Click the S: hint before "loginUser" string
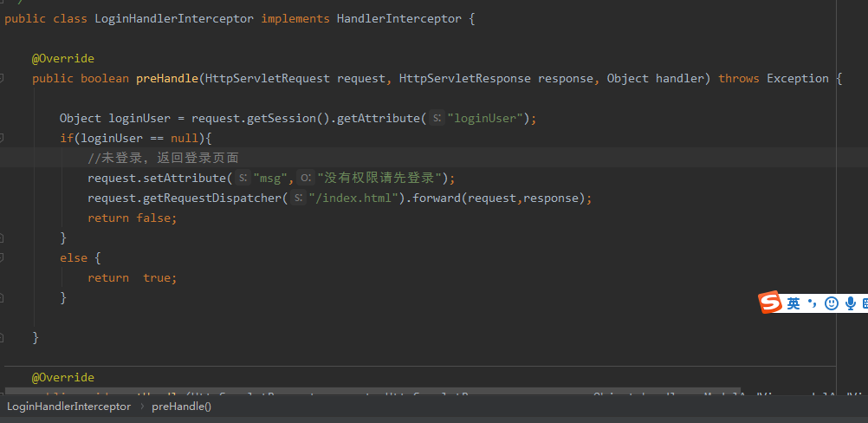Viewport: 868px width, 423px height. tap(437, 118)
